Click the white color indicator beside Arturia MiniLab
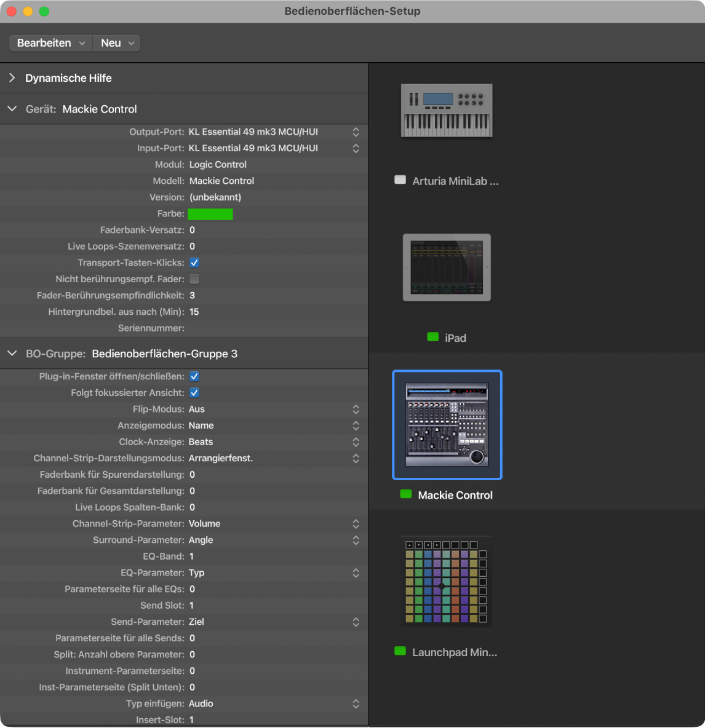 400,180
